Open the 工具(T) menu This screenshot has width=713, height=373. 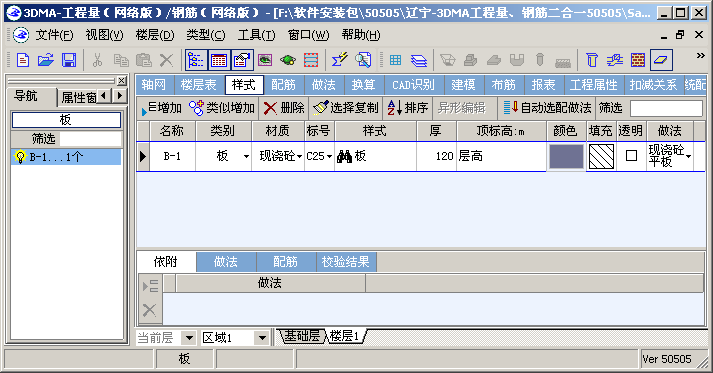[256, 35]
